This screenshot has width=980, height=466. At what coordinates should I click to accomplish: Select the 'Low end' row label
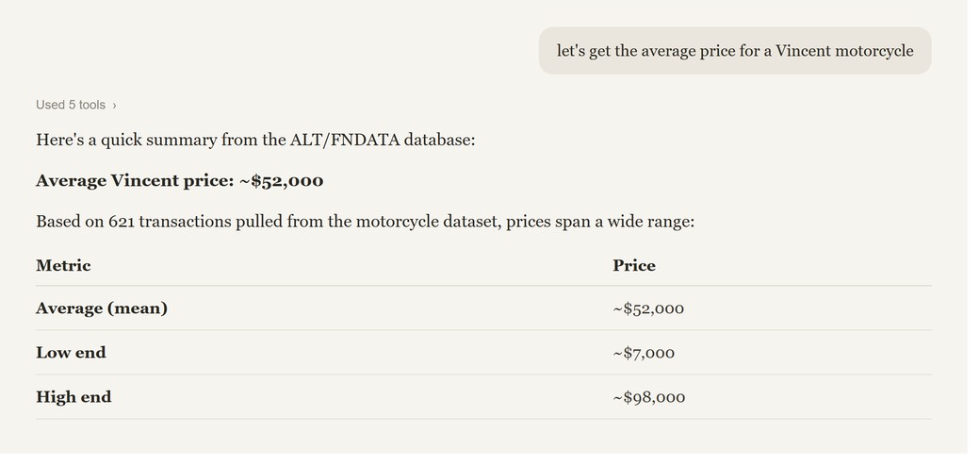point(71,353)
